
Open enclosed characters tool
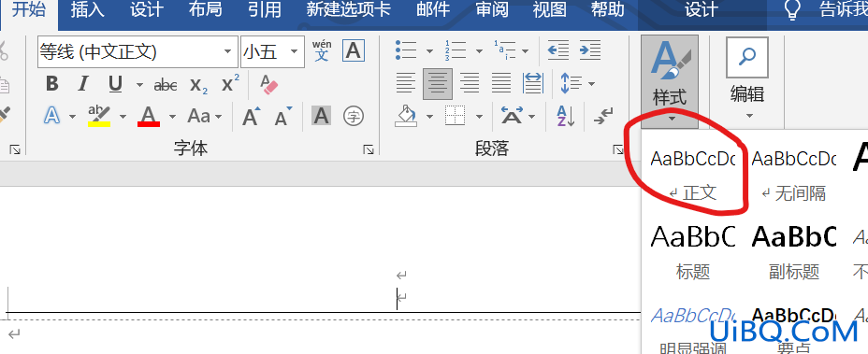(354, 116)
